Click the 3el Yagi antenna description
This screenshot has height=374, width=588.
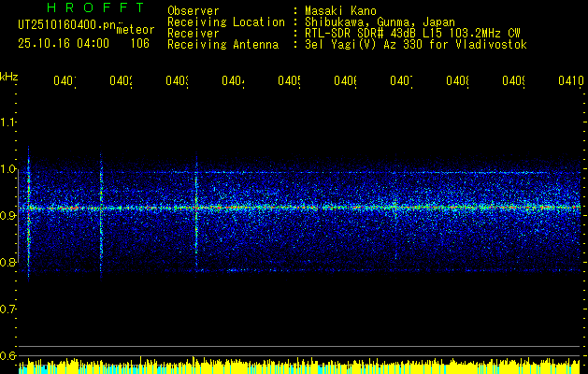(416, 45)
